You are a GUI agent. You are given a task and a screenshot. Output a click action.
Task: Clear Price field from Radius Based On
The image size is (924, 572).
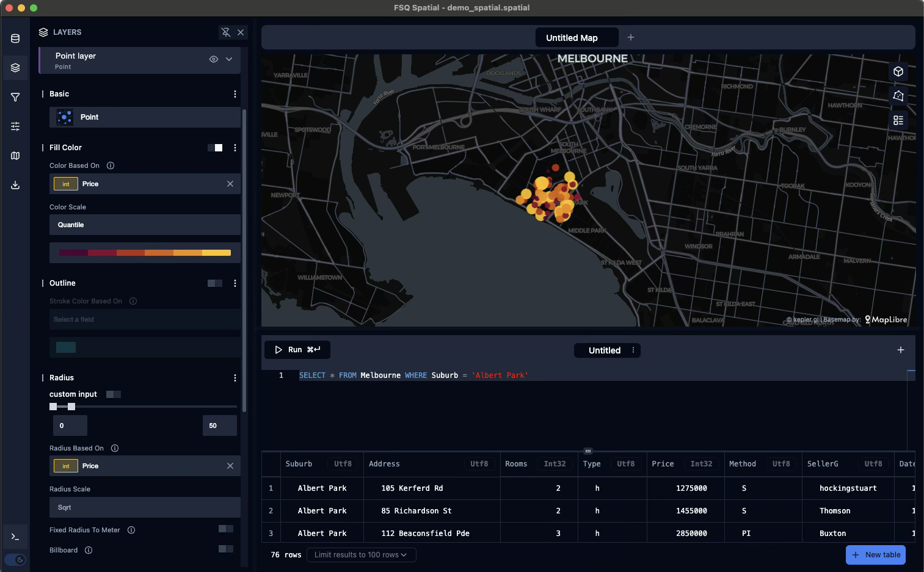pos(230,466)
